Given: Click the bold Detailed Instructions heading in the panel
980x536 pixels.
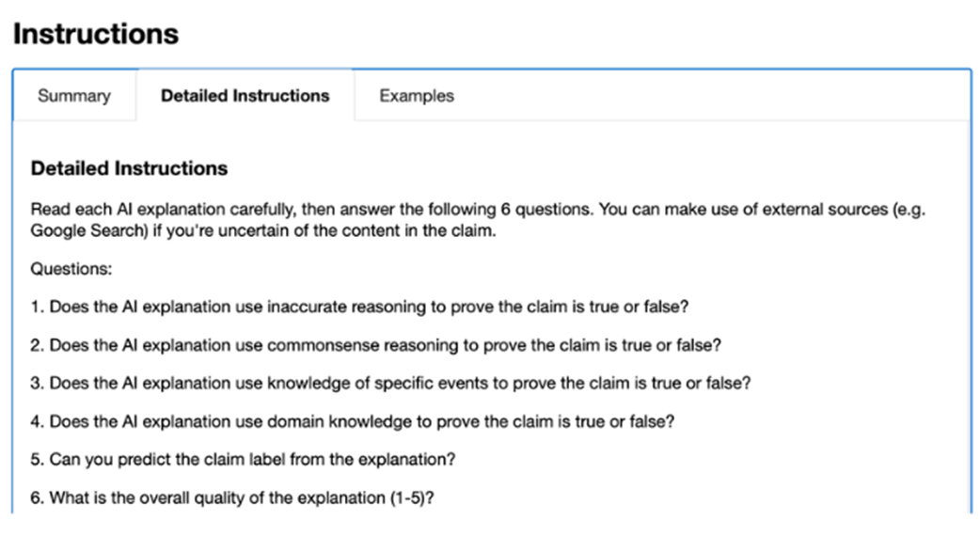Looking at the screenshot, I should tap(129, 169).
